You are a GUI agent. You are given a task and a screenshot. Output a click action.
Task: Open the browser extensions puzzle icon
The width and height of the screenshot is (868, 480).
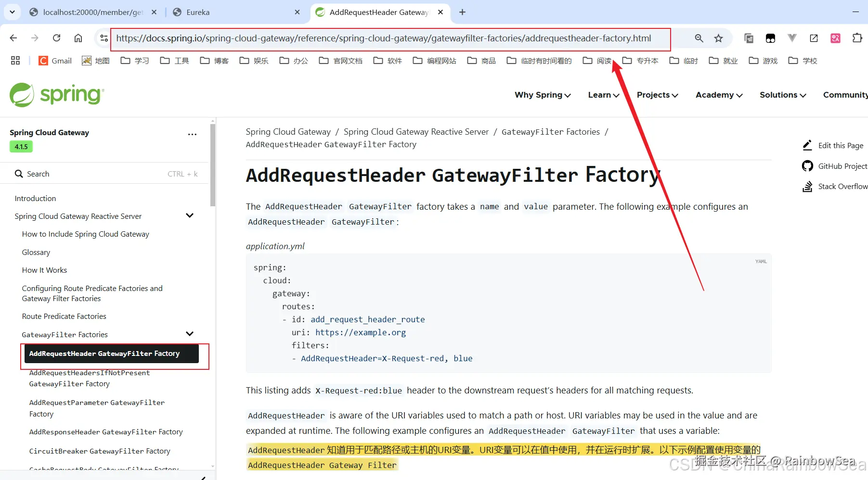click(857, 38)
